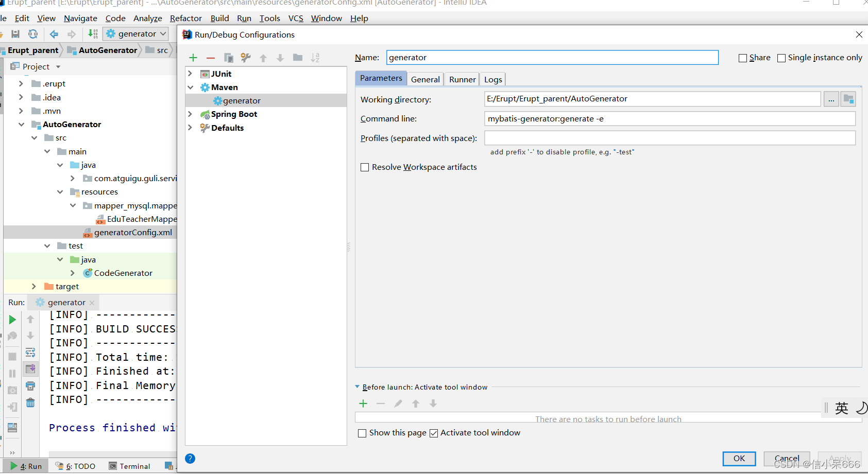Click the Command line field

click(670, 119)
